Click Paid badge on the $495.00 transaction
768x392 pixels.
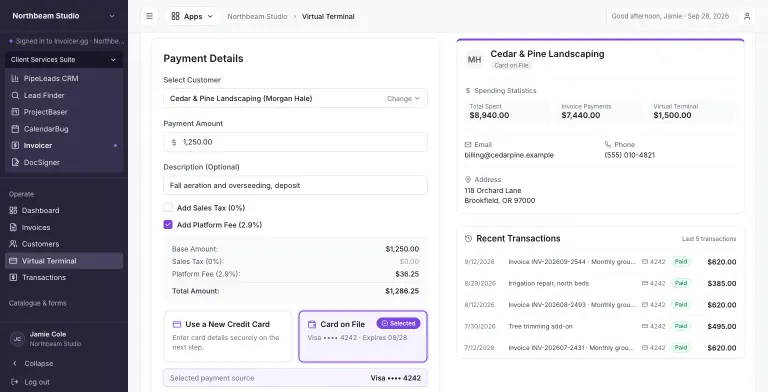click(681, 326)
